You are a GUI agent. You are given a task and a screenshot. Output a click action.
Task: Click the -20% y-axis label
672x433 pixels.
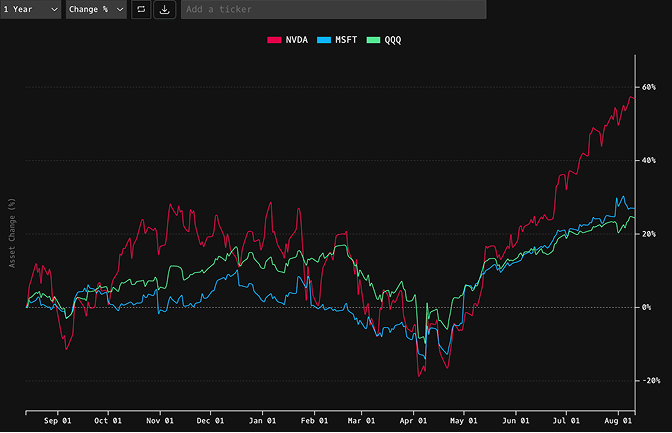(651, 381)
